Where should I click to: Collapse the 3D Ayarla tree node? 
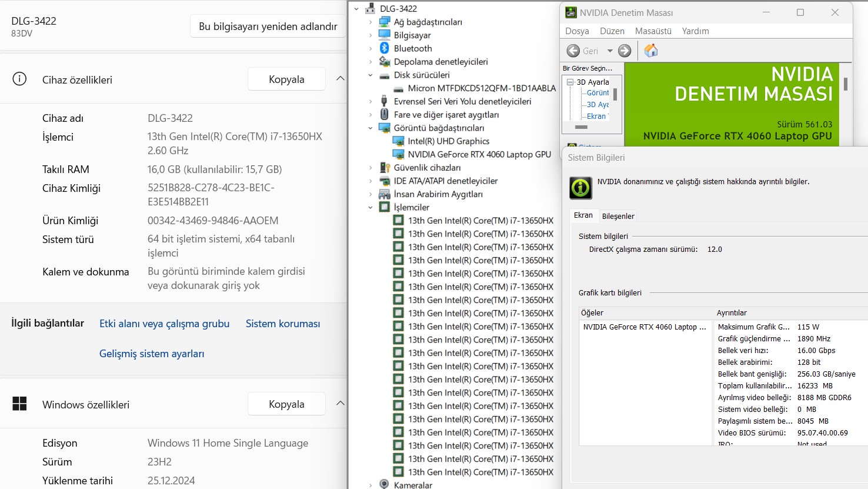(570, 82)
